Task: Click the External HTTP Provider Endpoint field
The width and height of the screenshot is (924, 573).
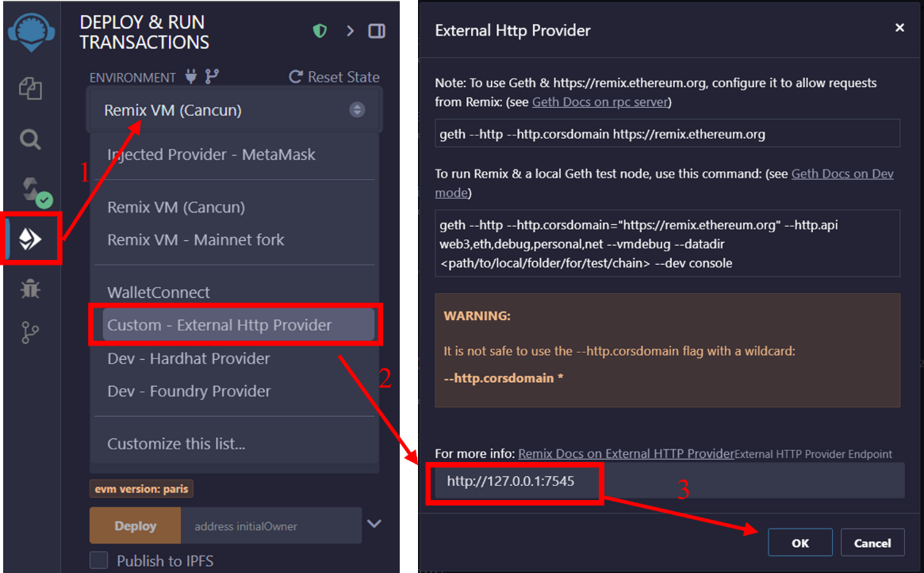Action: (x=665, y=480)
